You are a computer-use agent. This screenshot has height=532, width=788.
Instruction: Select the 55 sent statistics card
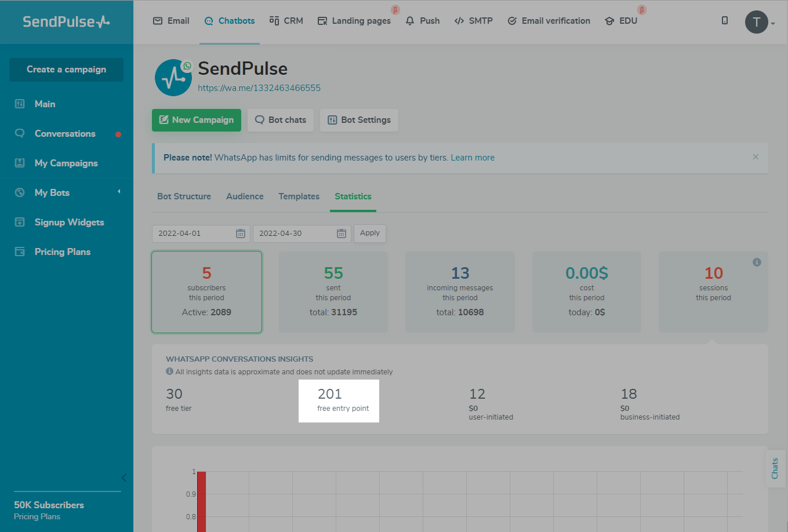(x=333, y=292)
